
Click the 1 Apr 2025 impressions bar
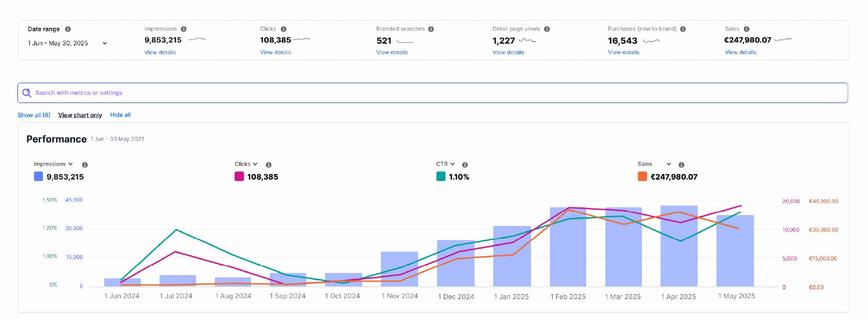pos(679,246)
